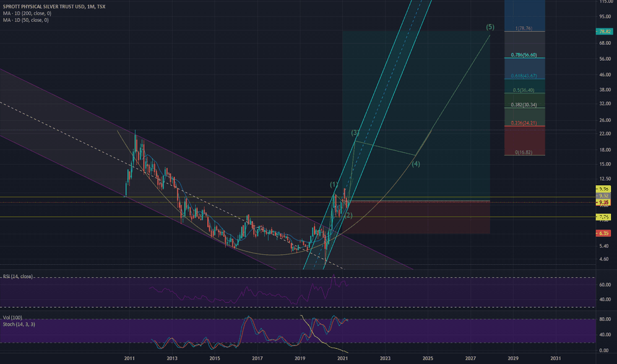Click Fibonacci level 0.236(24.21)

(524, 123)
